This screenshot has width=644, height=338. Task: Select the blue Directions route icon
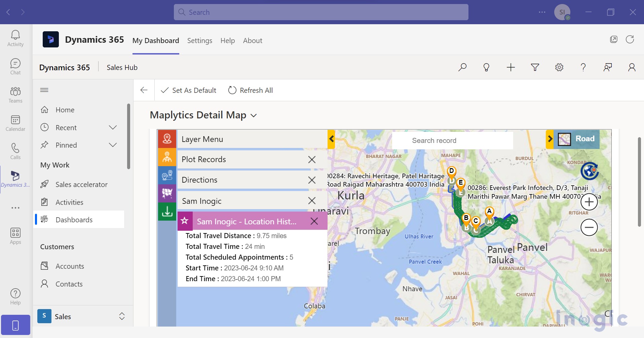[167, 175]
